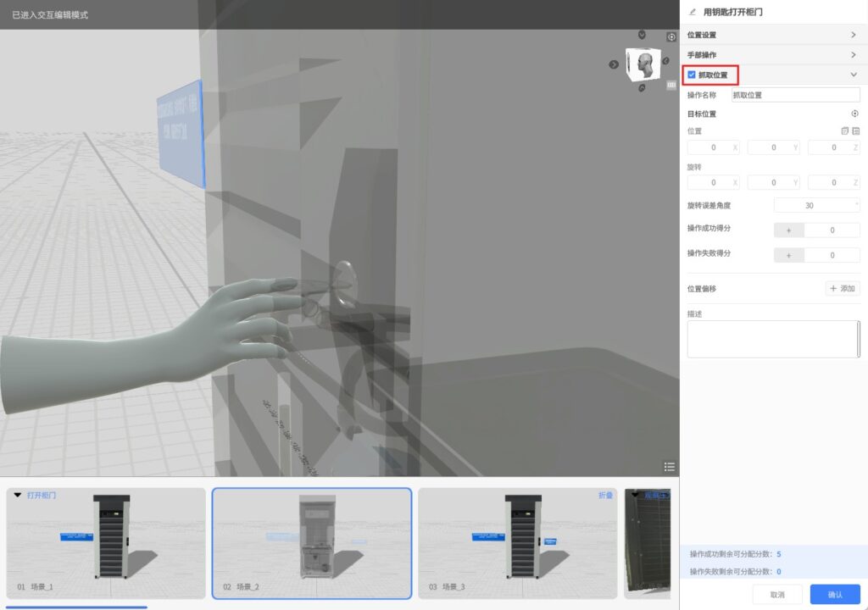This screenshot has width=868, height=610.
Task: Click the edit pencil icon next to 用钥匙打开柜门
Action: click(693, 12)
